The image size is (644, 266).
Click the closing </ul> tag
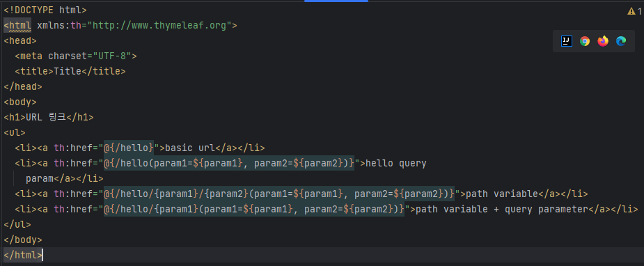click(17, 224)
